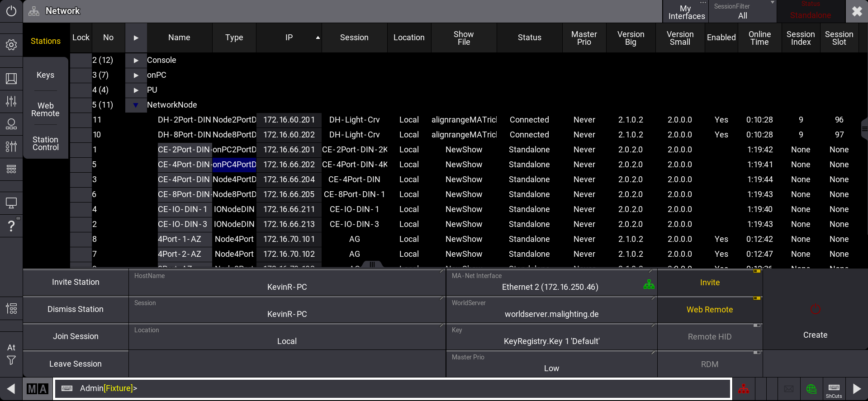Click the faders icon in left sidebar

click(x=11, y=101)
